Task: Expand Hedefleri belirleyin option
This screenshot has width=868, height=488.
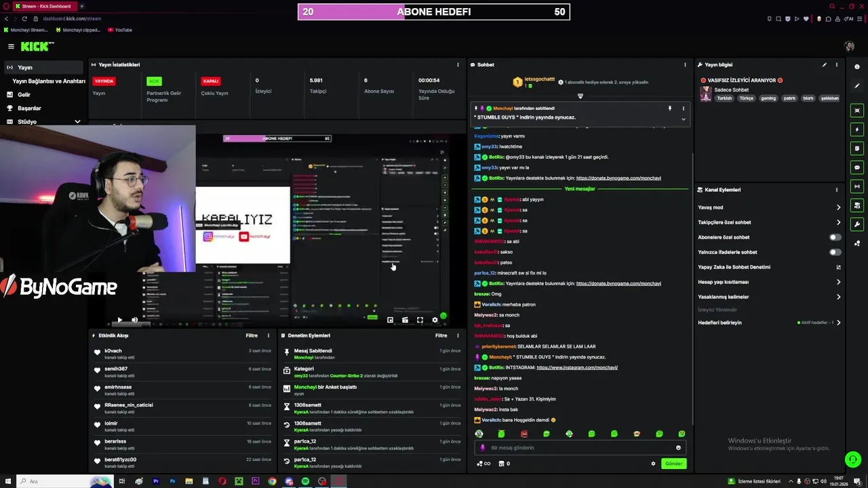Action: coord(838,323)
